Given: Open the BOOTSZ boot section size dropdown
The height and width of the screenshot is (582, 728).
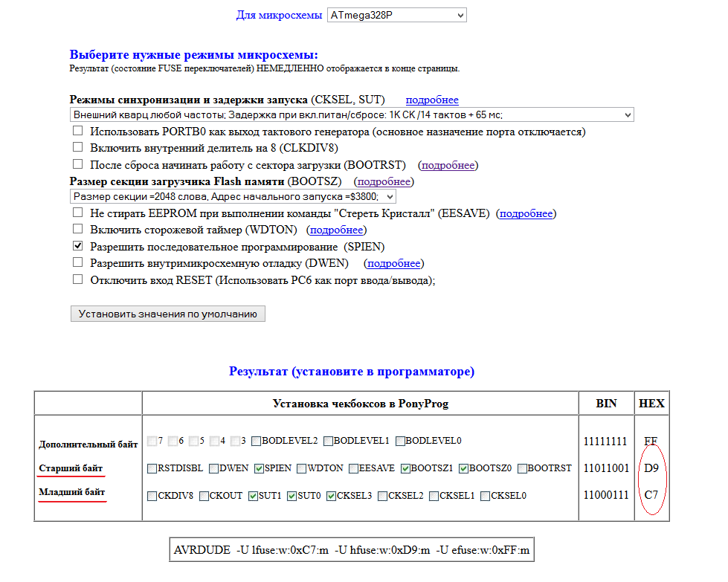Looking at the screenshot, I should tap(232, 196).
